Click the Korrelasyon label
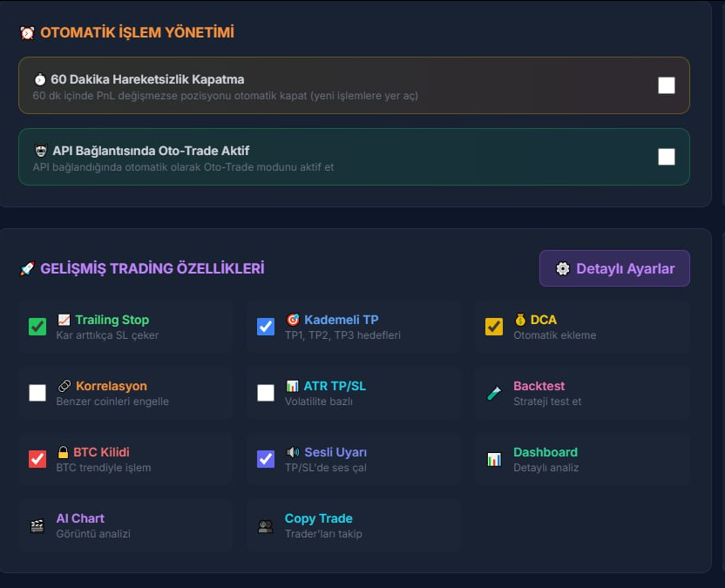Image resolution: width=725 pixels, height=588 pixels. tap(112, 386)
